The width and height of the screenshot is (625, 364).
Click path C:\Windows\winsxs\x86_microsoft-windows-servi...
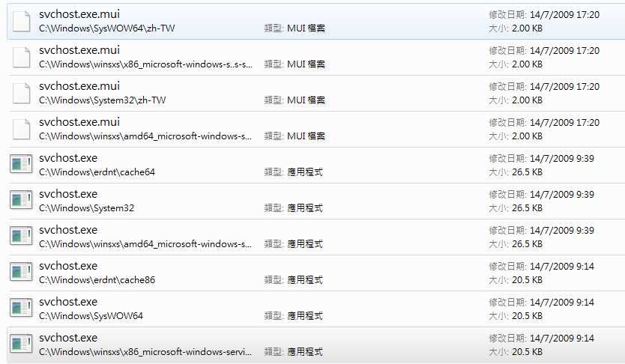tap(145, 352)
